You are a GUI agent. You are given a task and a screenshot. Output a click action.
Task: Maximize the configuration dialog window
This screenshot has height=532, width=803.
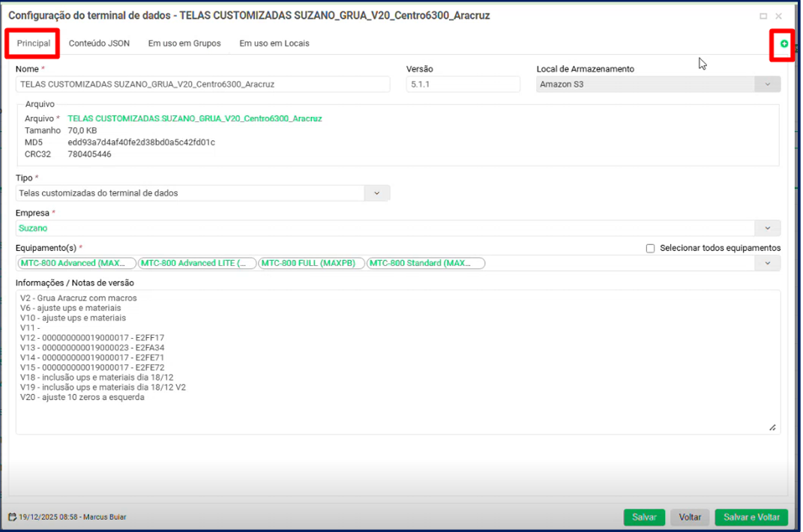[x=763, y=16]
